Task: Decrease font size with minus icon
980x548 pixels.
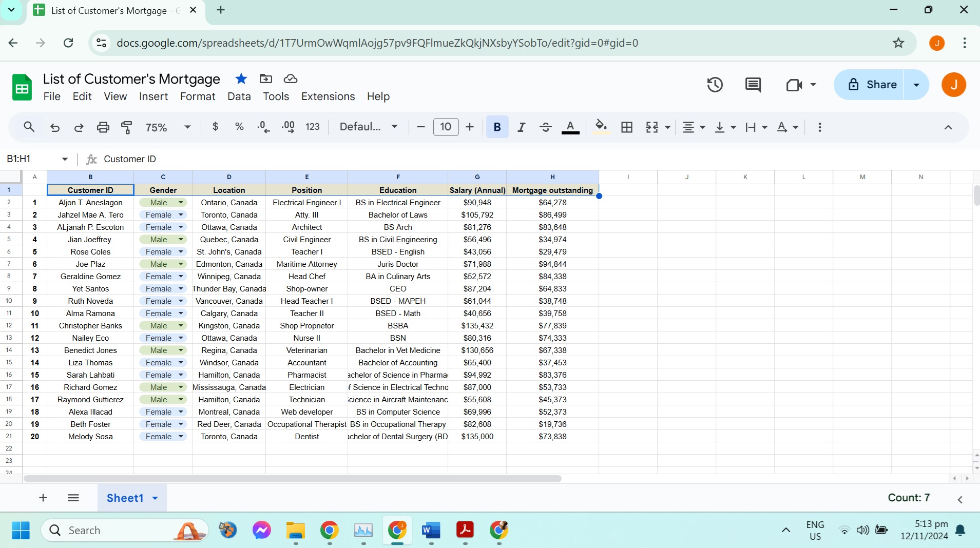Action: 421,127
